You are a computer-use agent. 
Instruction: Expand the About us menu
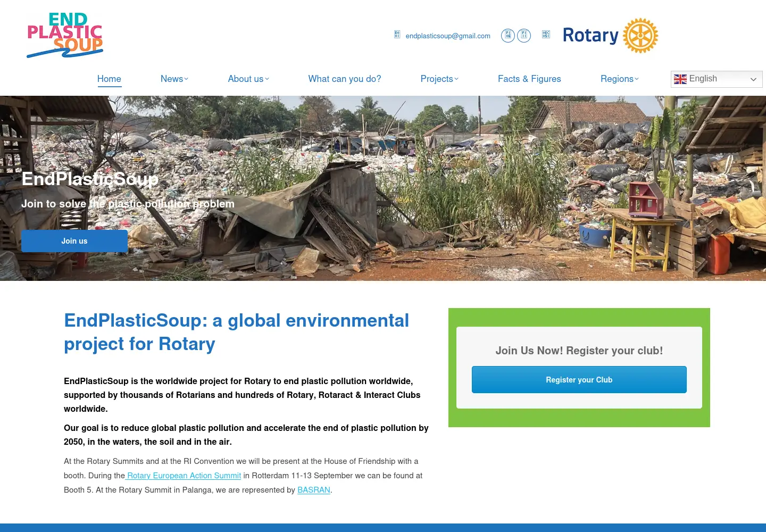click(x=248, y=79)
